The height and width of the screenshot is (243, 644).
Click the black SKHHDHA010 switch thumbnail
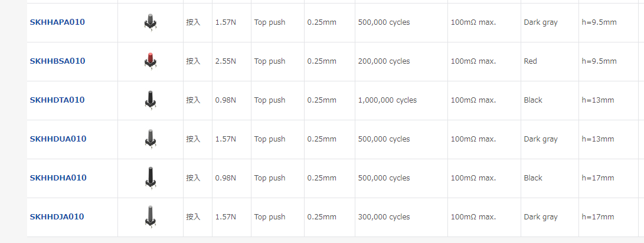pyautogui.click(x=150, y=178)
